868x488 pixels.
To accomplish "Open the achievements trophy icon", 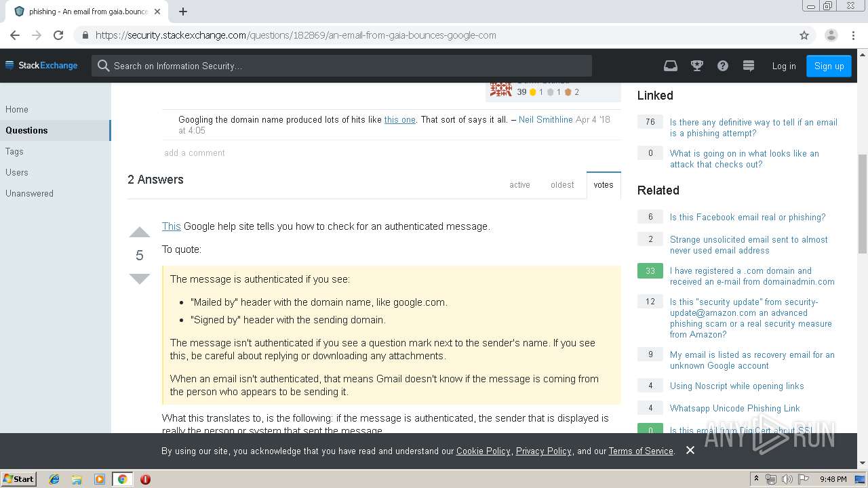I will pos(696,66).
